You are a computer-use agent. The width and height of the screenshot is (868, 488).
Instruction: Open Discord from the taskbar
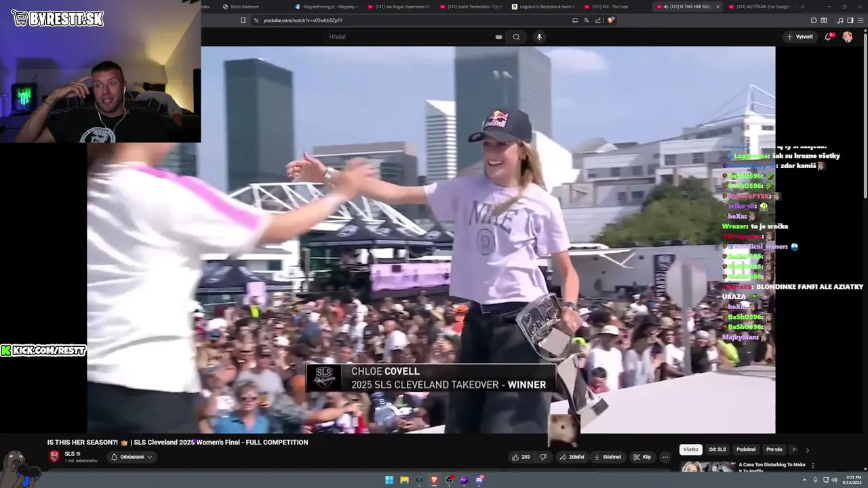(x=479, y=480)
